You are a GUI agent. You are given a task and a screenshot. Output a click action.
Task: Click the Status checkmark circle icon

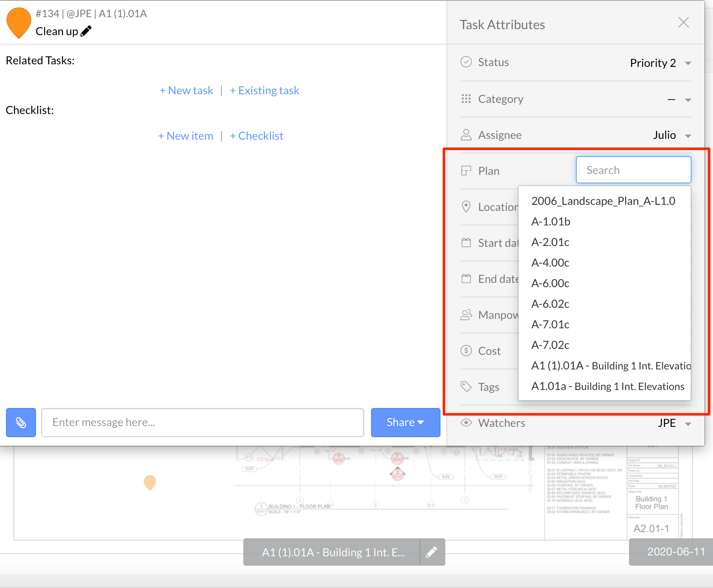click(x=466, y=62)
